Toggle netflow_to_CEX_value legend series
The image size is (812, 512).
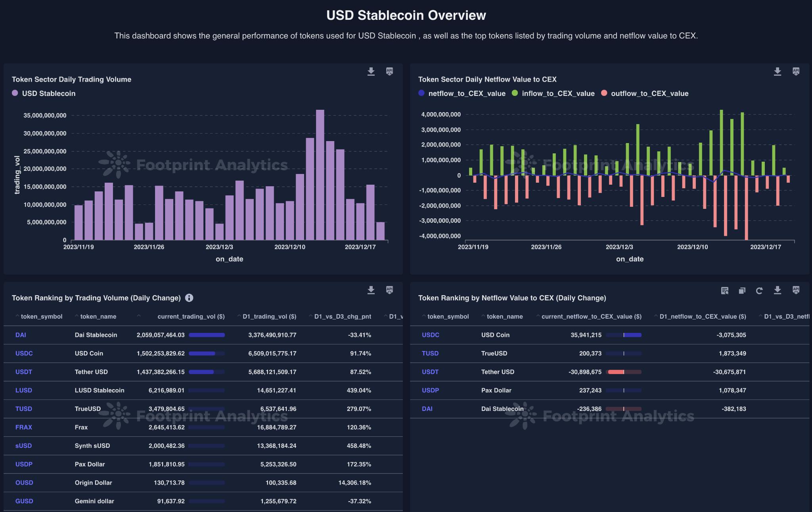pyautogui.click(x=462, y=94)
